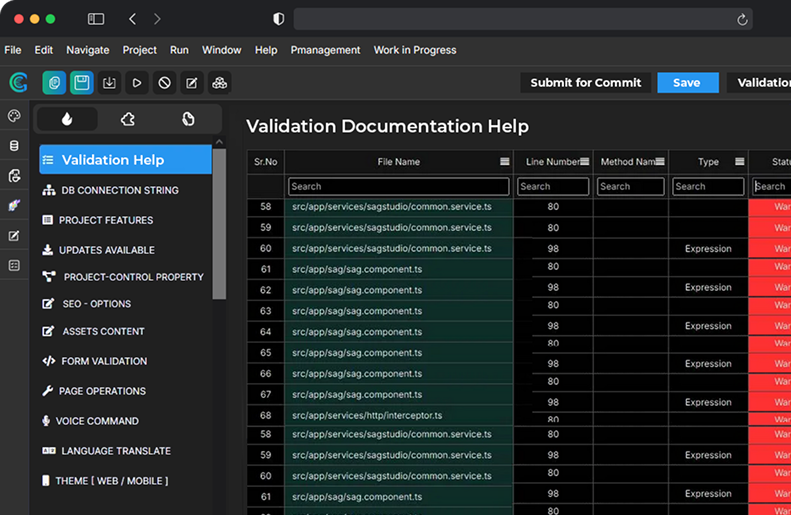Click the floppy disk save icon in toolbar
This screenshot has height=515, width=791.
[82, 83]
